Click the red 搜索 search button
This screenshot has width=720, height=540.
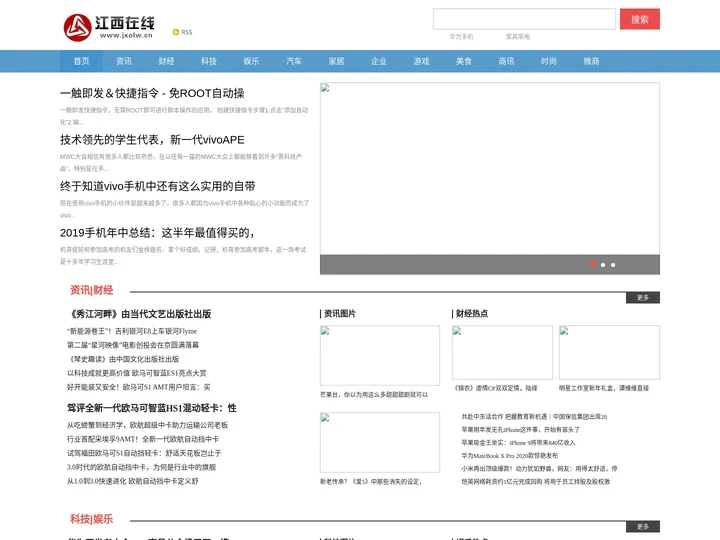pyautogui.click(x=640, y=19)
